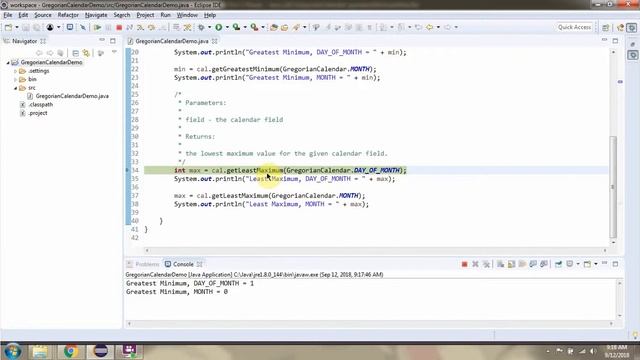Open Chrome from the taskbar
The image size is (640, 360).
click(71, 351)
